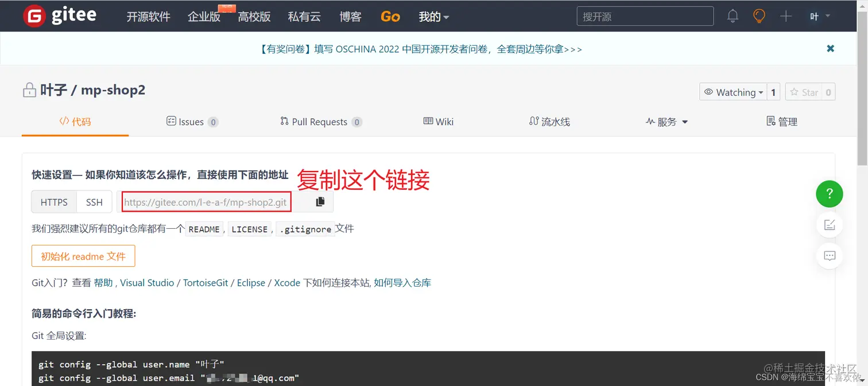Click the Gitee logo
The height and width of the screenshot is (386, 868).
tap(59, 15)
